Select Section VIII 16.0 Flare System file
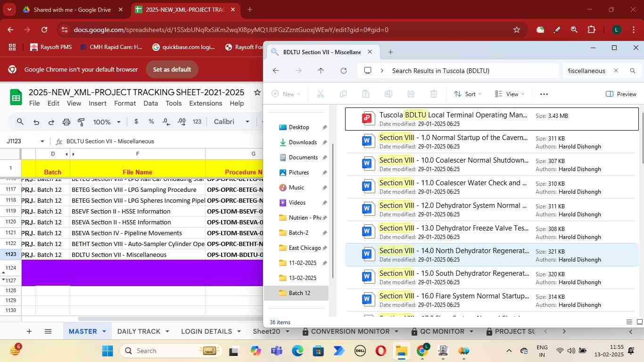644x362 pixels. [x=491, y=300]
